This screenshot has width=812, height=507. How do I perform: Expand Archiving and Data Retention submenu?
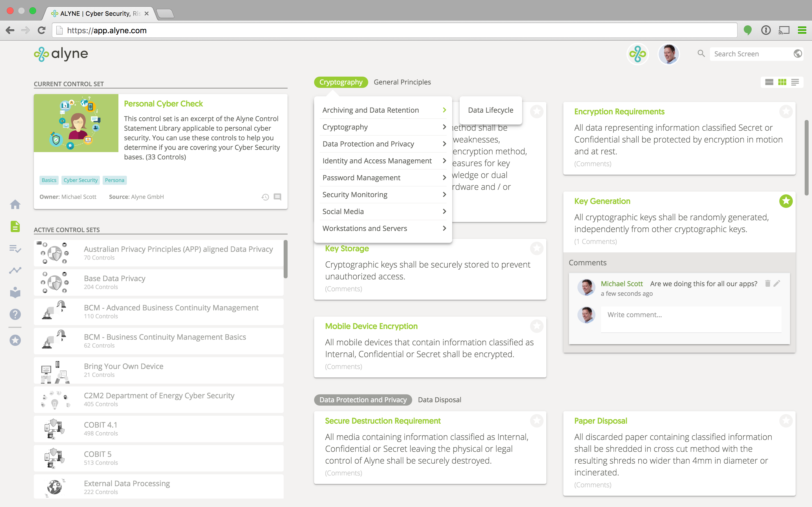444,110
